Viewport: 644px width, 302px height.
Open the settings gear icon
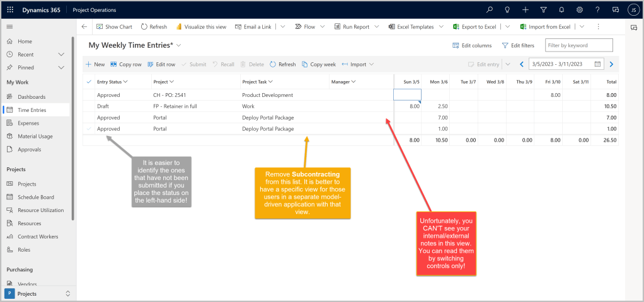579,9
